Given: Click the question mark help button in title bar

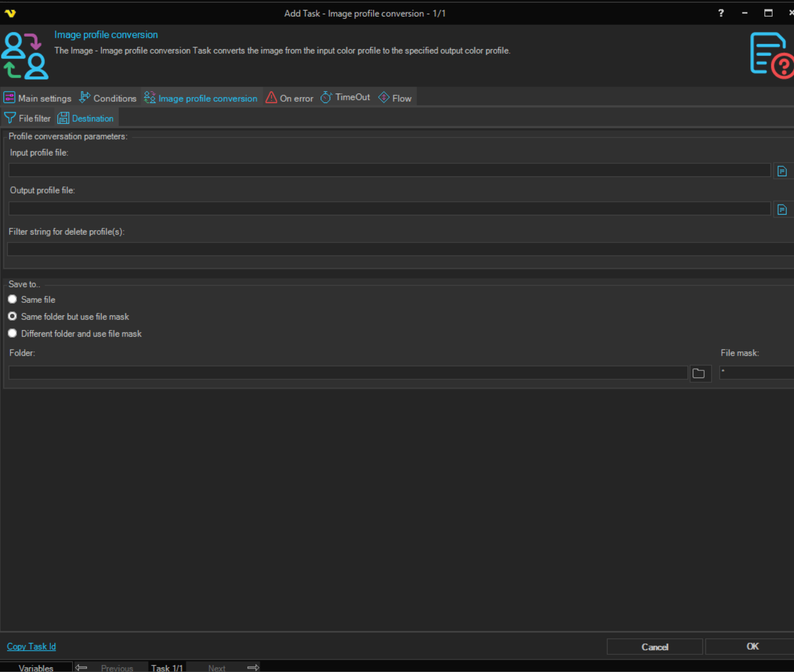Looking at the screenshot, I should tap(721, 13).
